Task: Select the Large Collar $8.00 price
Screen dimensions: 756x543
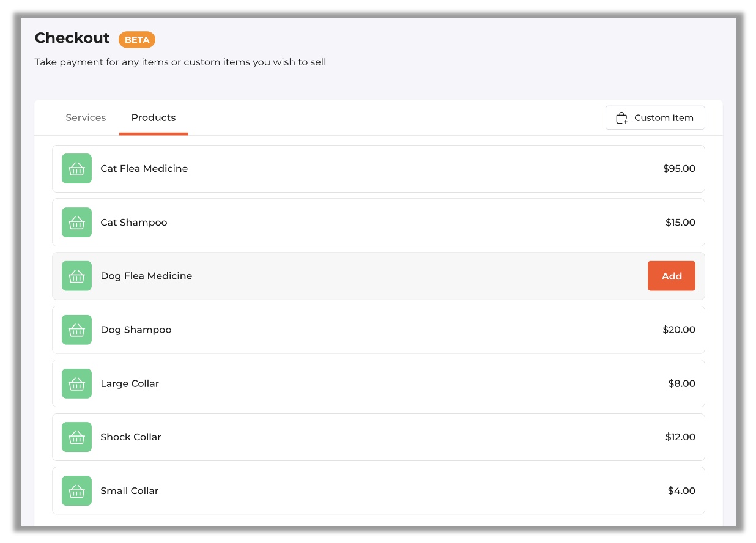Action: [681, 383]
